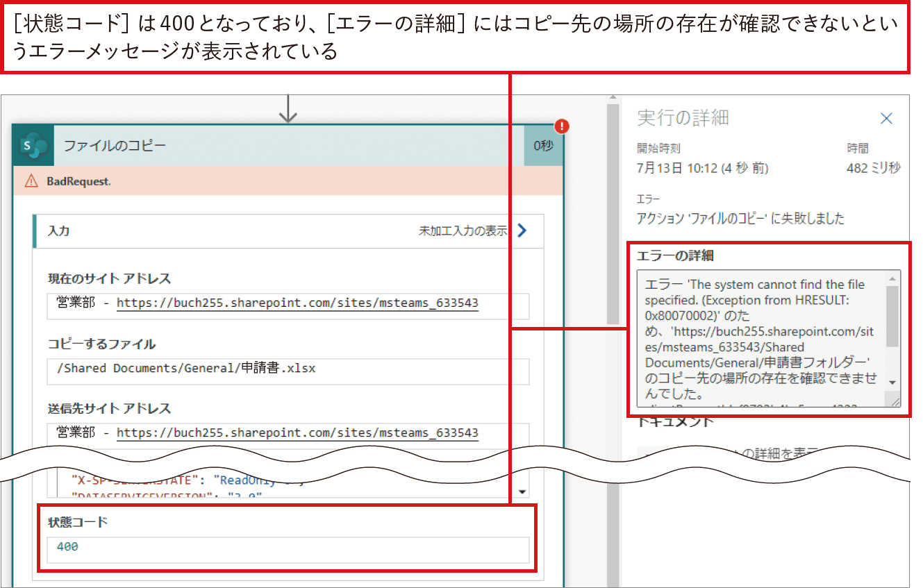Click the SharePoint icon on the action card

click(33, 146)
